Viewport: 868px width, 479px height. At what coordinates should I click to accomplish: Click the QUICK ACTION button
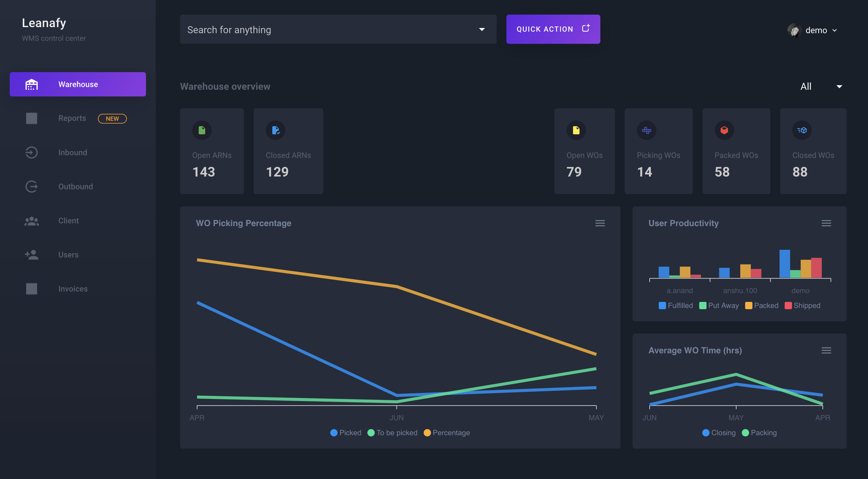553,29
